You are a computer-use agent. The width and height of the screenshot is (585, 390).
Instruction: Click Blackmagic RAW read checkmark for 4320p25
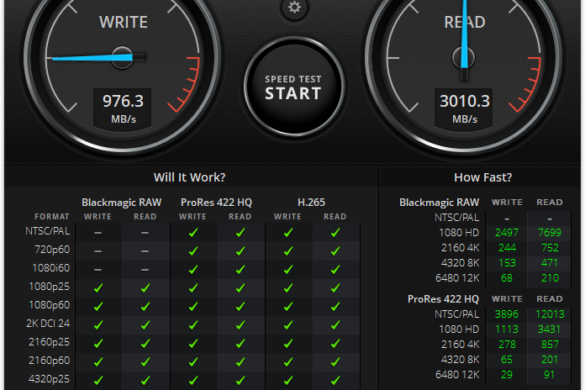pyautogui.click(x=146, y=380)
